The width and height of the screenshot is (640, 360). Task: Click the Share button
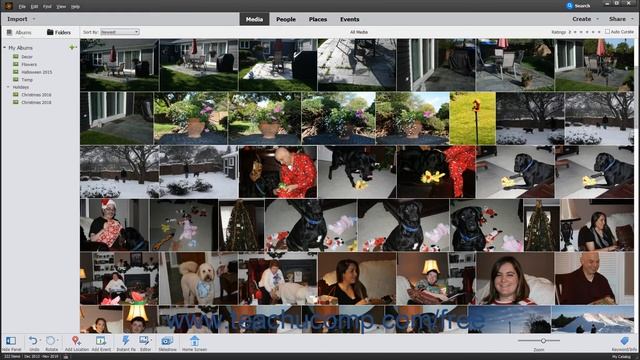pyautogui.click(x=617, y=19)
